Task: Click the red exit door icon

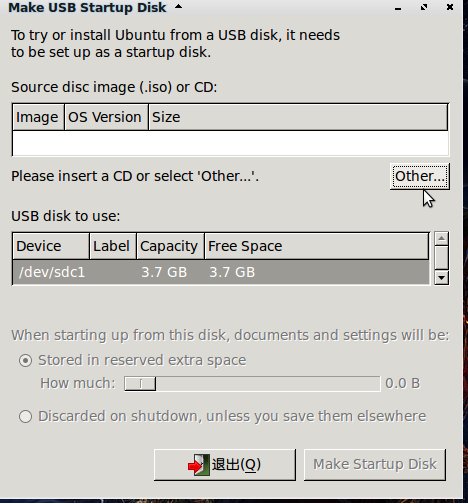Action: [x=198, y=464]
